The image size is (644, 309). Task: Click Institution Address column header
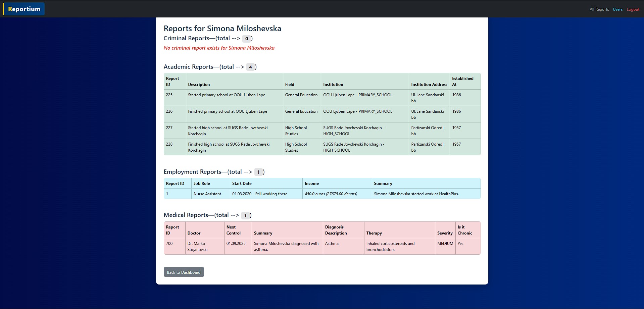[x=429, y=81]
